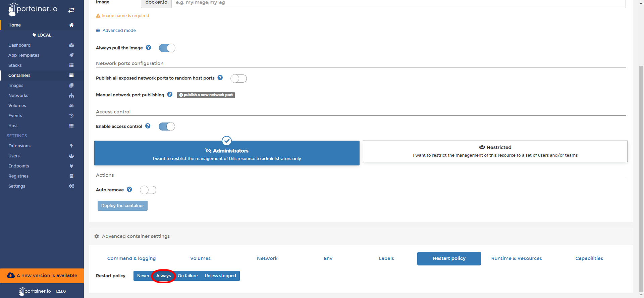Click the cloud download icon in update banner
644x298 pixels.
click(x=11, y=275)
